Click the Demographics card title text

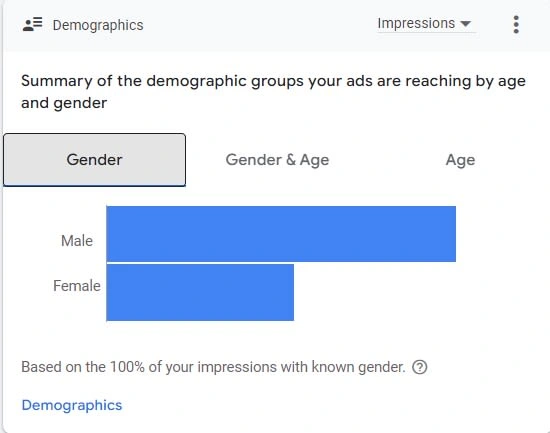tap(98, 25)
